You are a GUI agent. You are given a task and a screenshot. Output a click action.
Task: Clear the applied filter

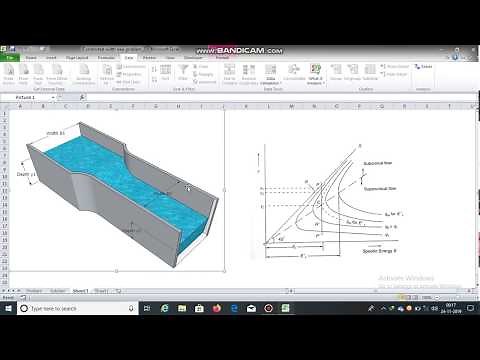(x=201, y=67)
